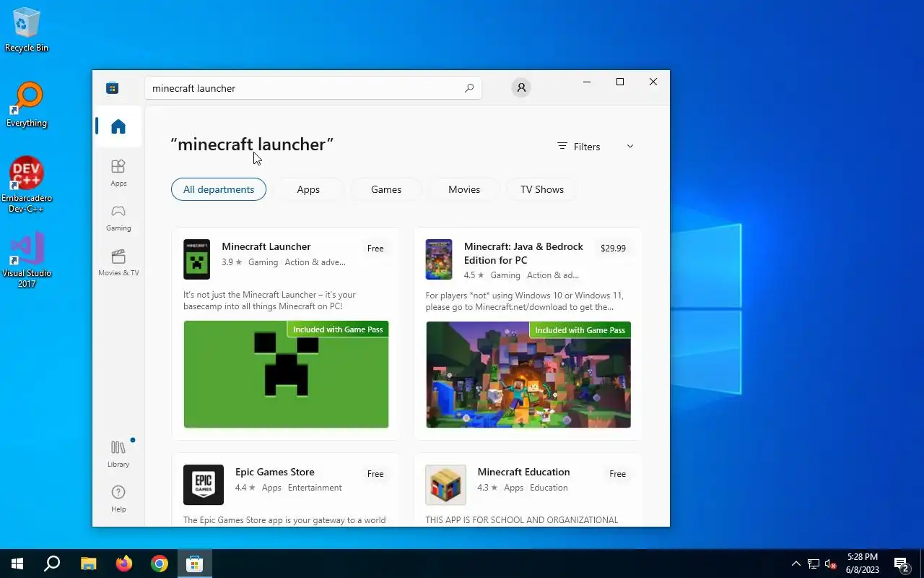Open File Explorer from the taskbar

pyautogui.click(x=88, y=564)
